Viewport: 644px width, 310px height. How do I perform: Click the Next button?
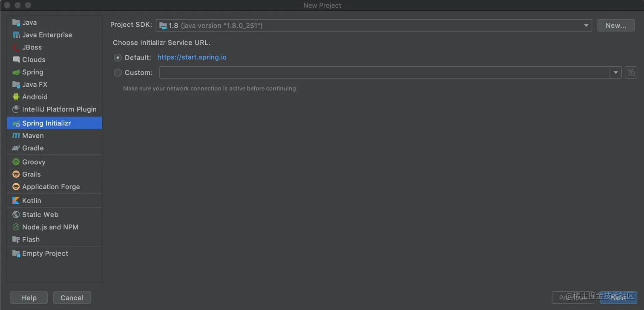pos(618,298)
